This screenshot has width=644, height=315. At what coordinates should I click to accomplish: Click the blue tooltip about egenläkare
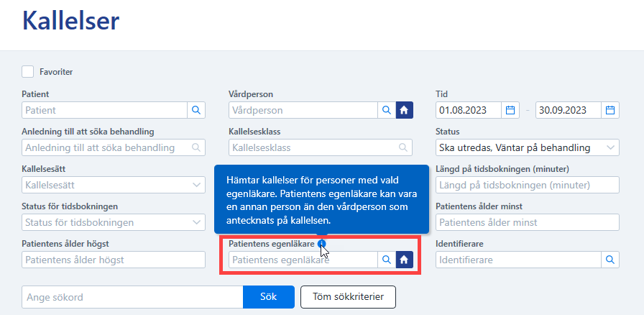click(321, 200)
